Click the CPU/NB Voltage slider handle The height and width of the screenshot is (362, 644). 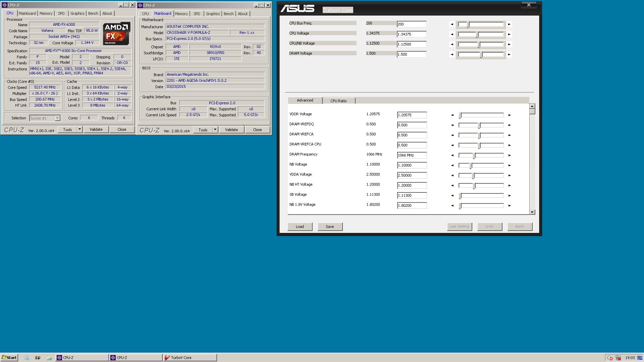coord(479,45)
